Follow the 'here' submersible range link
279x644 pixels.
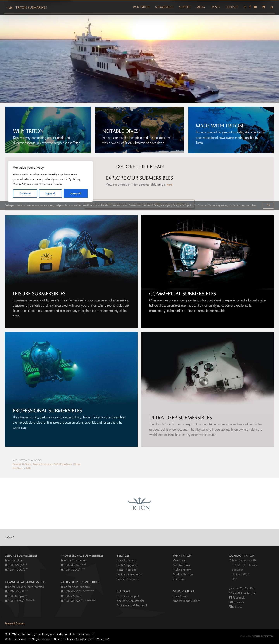170,185
